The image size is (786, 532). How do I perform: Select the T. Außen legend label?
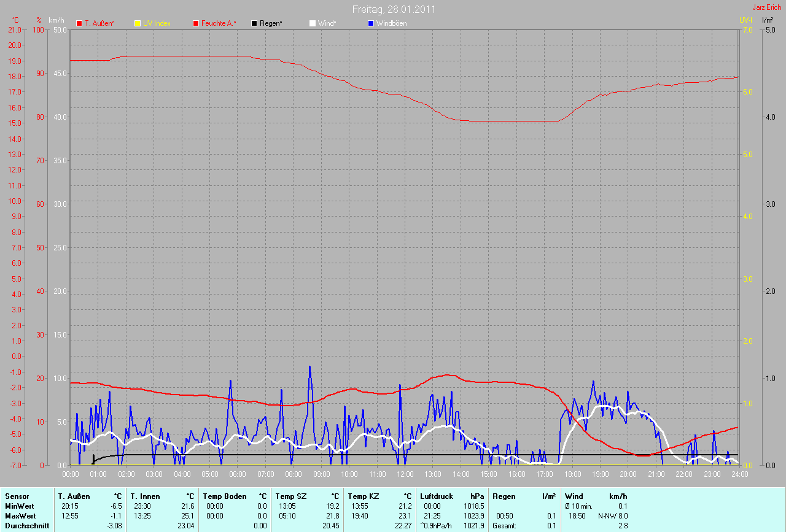pos(98,23)
